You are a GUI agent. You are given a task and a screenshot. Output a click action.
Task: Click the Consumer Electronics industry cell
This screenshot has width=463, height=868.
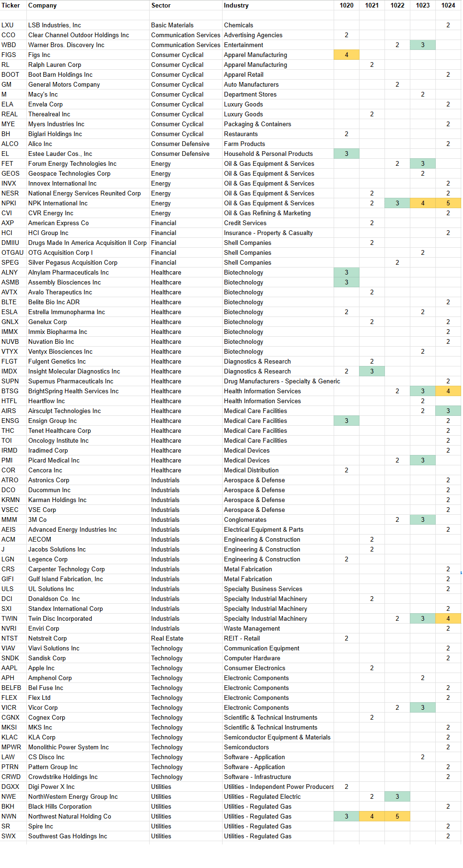coord(278,668)
